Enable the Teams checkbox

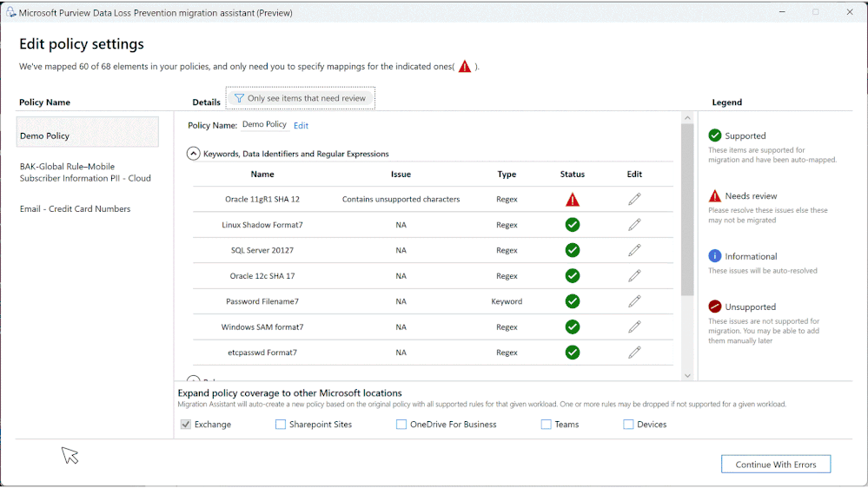[x=546, y=425]
